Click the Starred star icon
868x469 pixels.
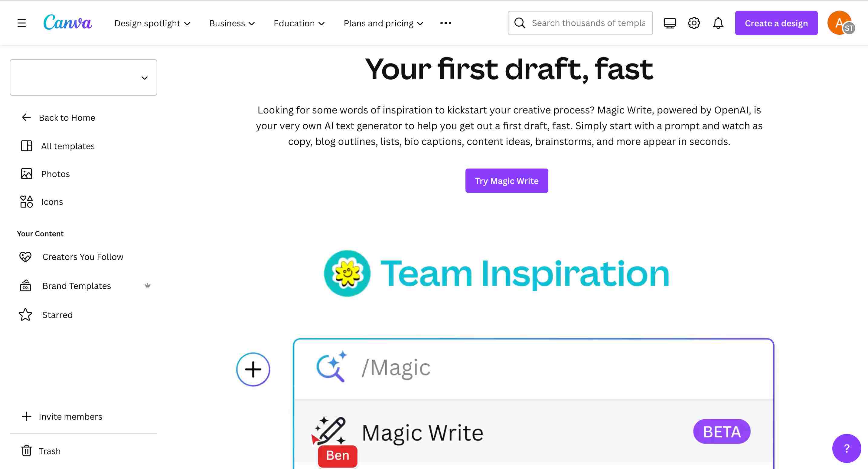click(25, 315)
